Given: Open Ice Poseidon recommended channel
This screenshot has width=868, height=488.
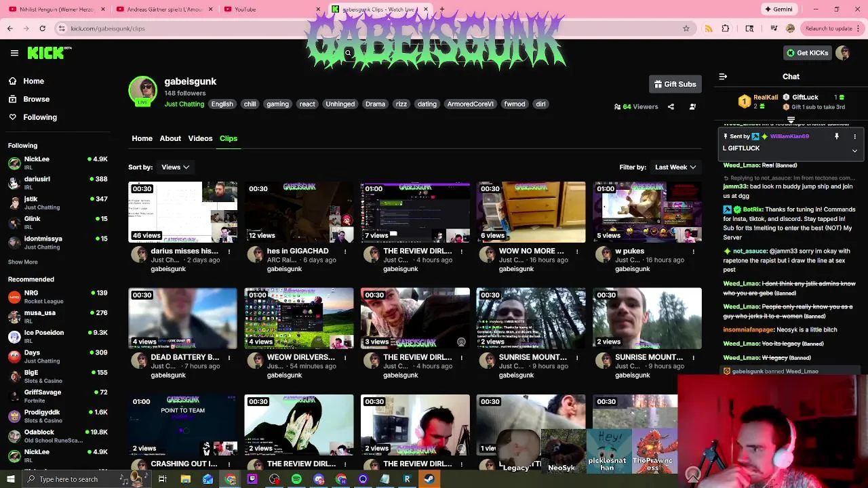Looking at the screenshot, I should tap(58, 336).
